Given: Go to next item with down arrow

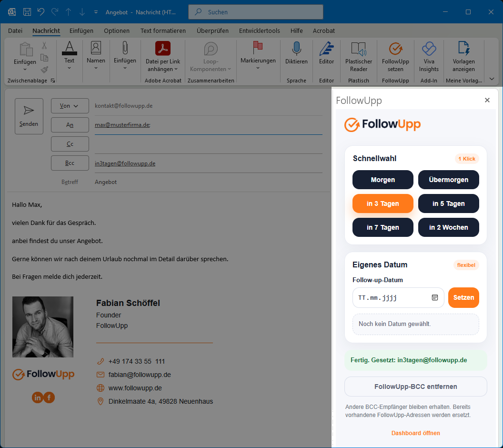Looking at the screenshot, I should (82, 12).
